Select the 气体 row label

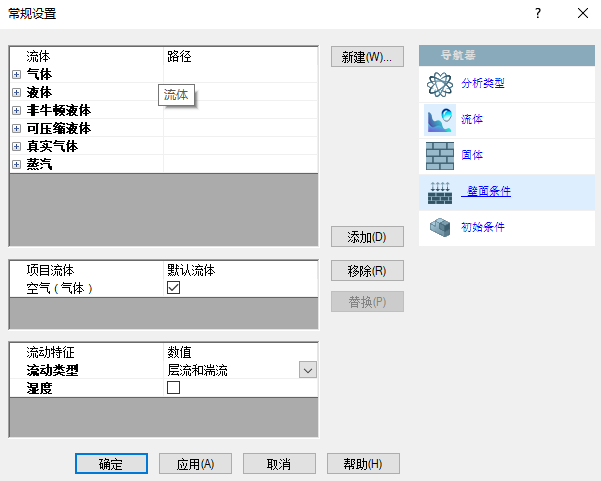point(39,74)
